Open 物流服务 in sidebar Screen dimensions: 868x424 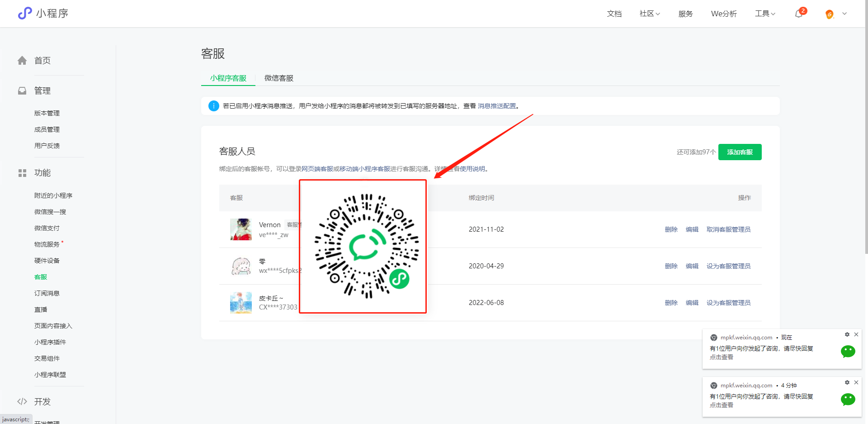pos(47,244)
